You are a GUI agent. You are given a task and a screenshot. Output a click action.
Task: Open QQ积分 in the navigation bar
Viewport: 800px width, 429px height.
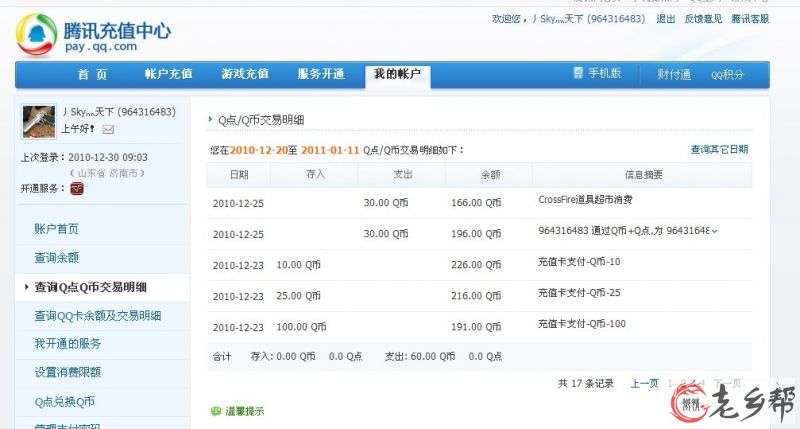[727, 74]
